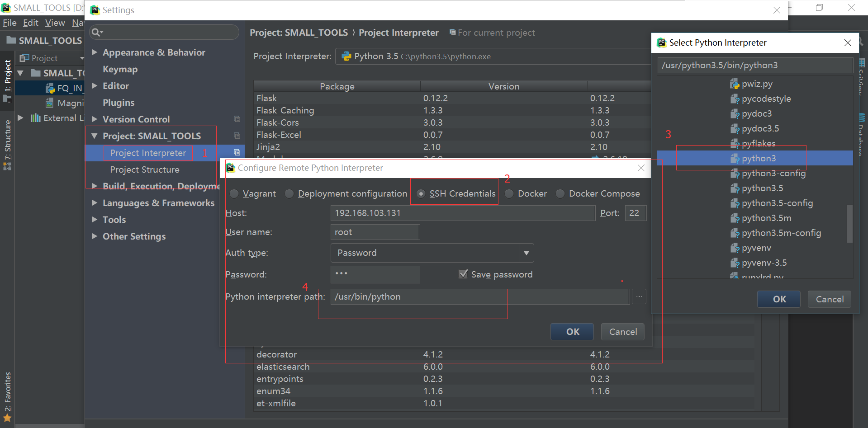Open the Auth type dropdown
Screen dimensions: 868x428
(x=526, y=253)
